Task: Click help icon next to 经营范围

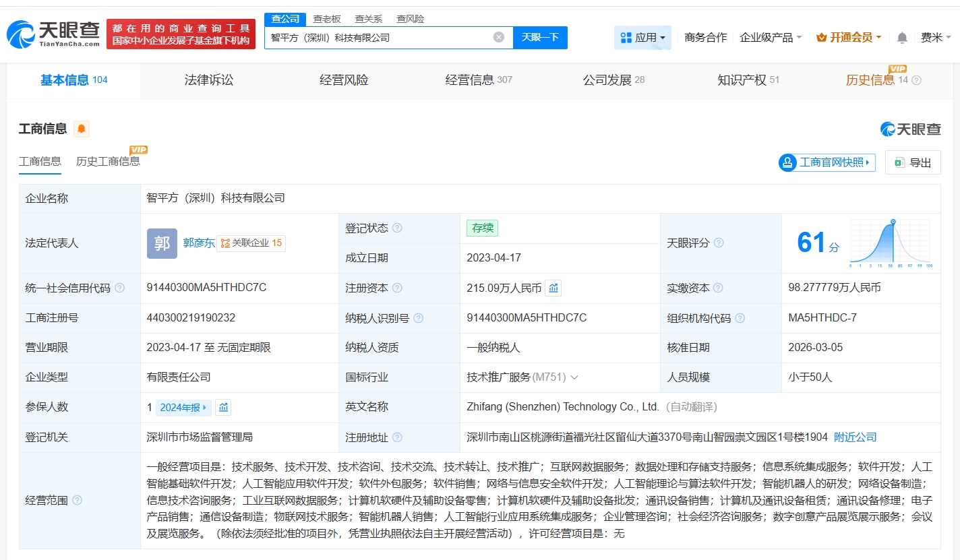Action: pos(78,500)
